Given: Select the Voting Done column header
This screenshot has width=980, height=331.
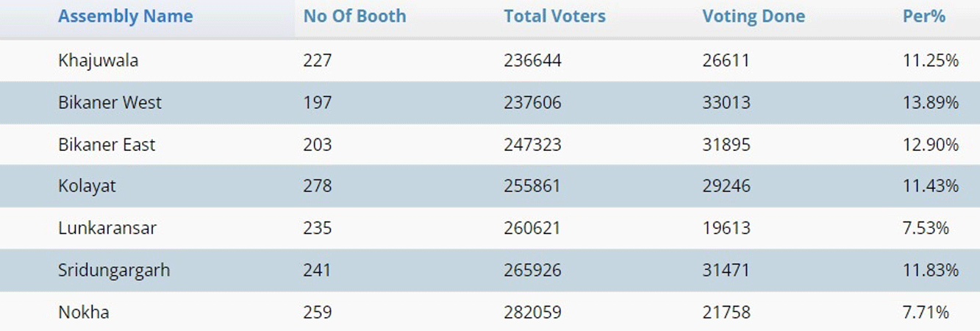Looking at the screenshot, I should point(754,16).
